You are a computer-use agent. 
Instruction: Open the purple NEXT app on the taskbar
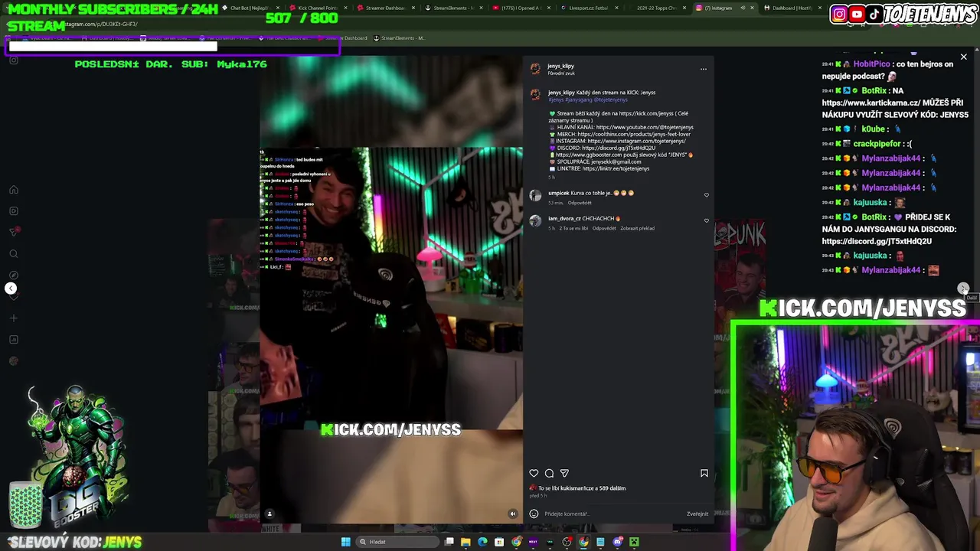point(533,542)
